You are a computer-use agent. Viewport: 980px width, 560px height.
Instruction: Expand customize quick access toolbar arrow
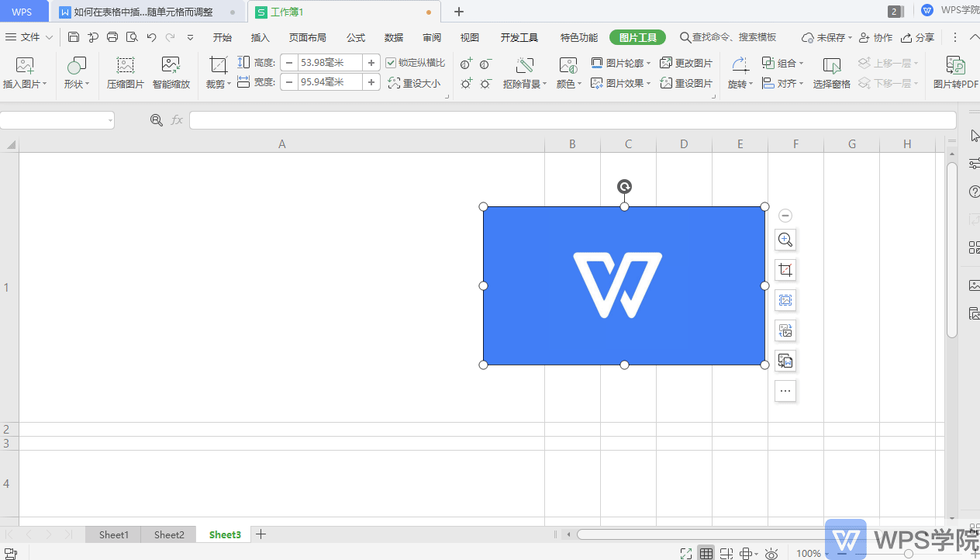(x=190, y=37)
